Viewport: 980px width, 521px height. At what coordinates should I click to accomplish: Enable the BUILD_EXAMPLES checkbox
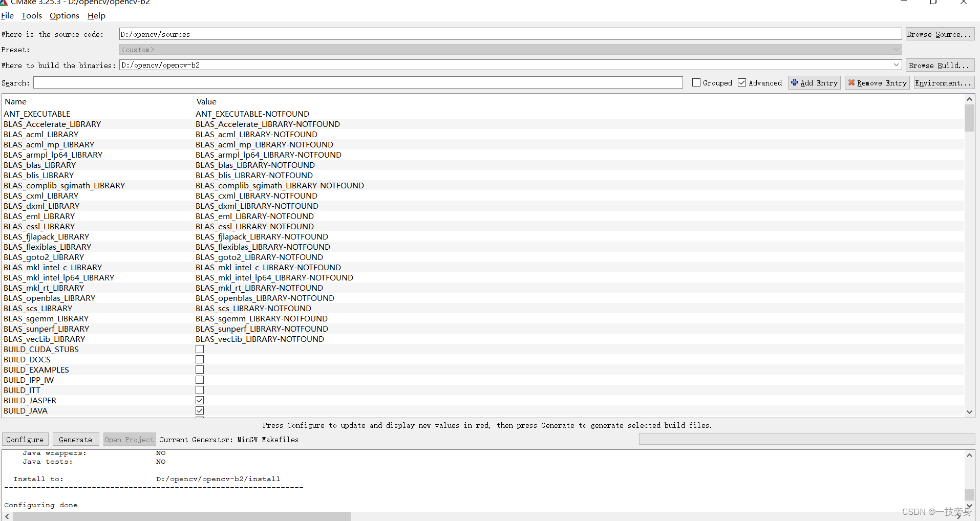[x=199, y=369]
